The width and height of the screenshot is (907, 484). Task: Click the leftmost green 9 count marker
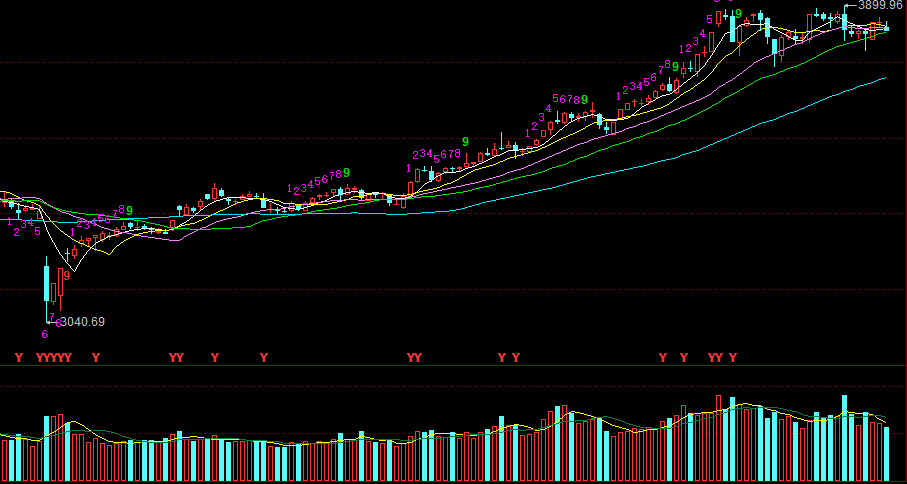point(129,211)
